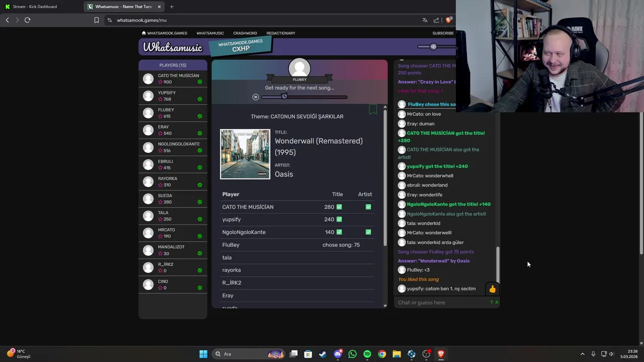Viewport: 644px width, 362px height.
Task: Switch to Stream - Kick Dashboard tab
Action: tap(39, 7)
